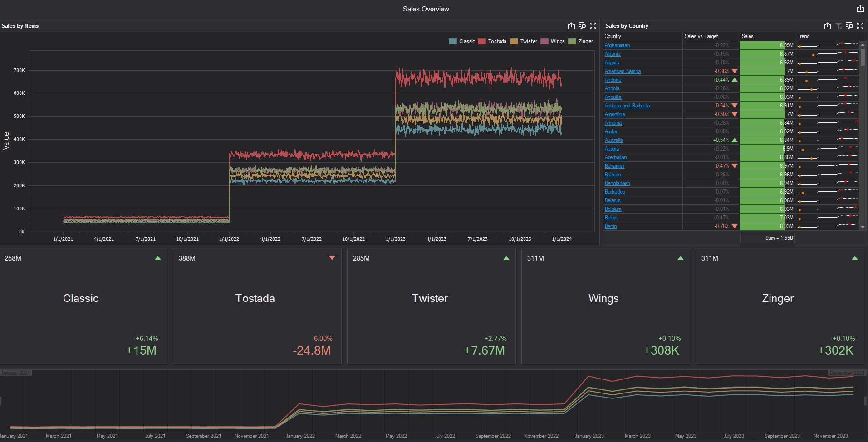Click the dashboard export icon in title bar

pyautogui.click(x=860, y=9)
